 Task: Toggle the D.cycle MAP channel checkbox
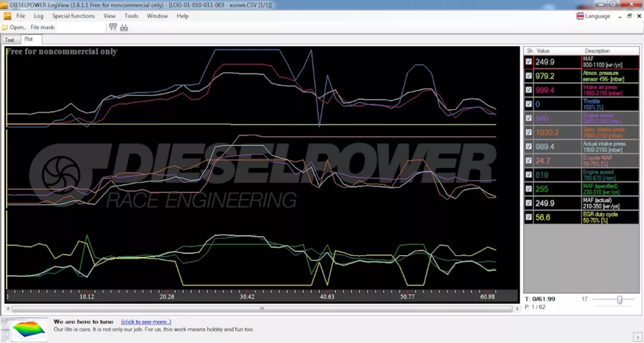tap(528, 160)
